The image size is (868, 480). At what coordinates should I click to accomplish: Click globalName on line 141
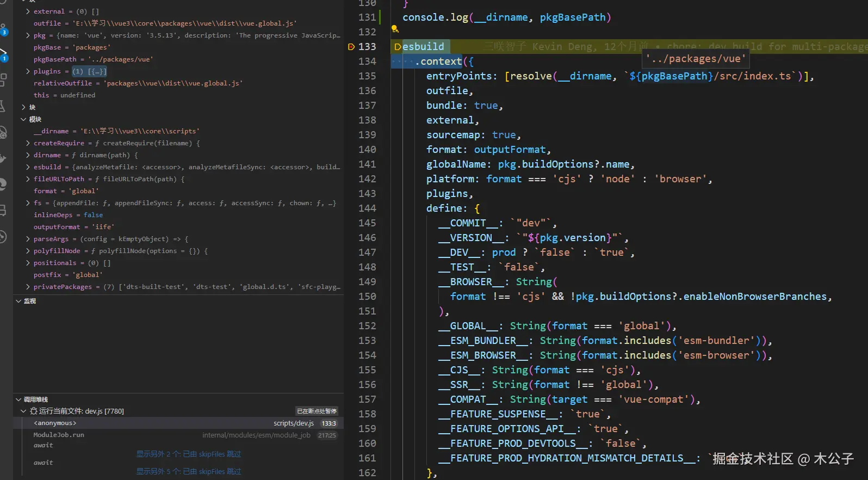(456, 164)
